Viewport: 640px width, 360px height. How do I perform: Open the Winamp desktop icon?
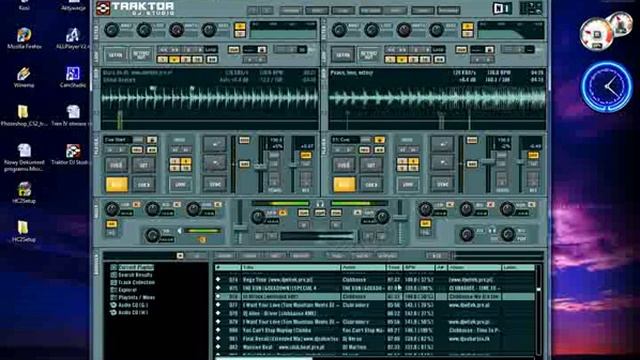click(24, 78)
